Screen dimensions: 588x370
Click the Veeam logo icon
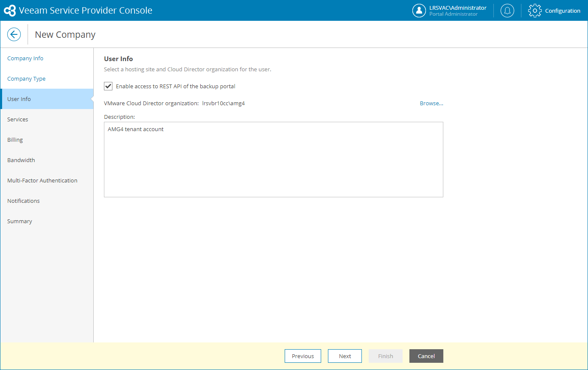click(10, 11)
